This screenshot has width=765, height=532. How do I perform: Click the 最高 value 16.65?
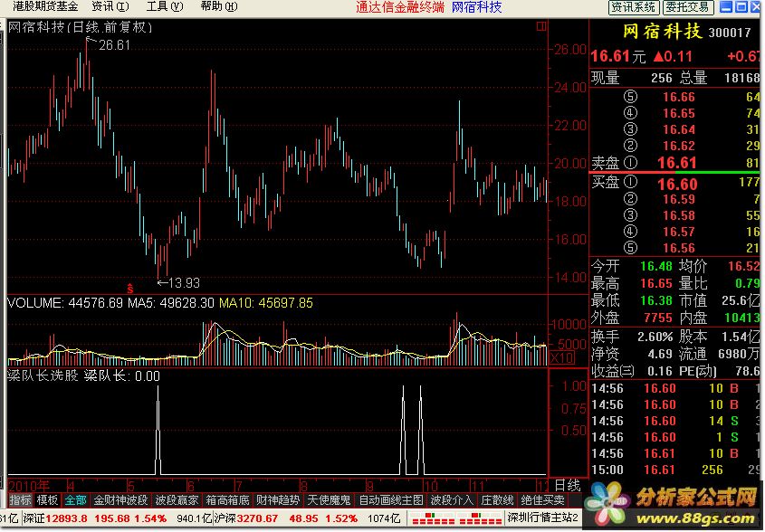tap(656, 283)
